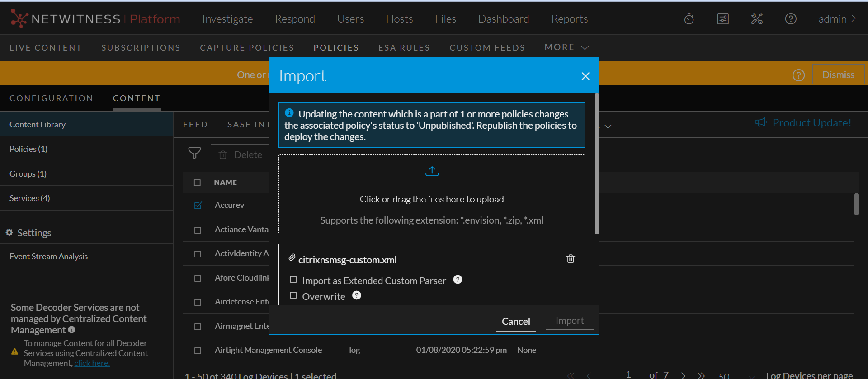Dismiss the orange notification banner
Image resolution: width=868 pixels, height=379 pixels.
[x=838, y=75]
